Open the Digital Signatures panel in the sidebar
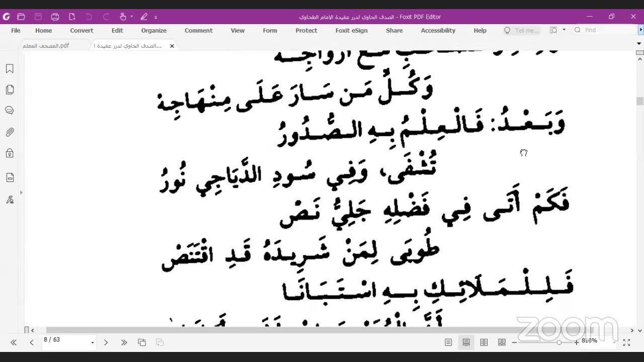644x362 pixels. tap(10, 200)
